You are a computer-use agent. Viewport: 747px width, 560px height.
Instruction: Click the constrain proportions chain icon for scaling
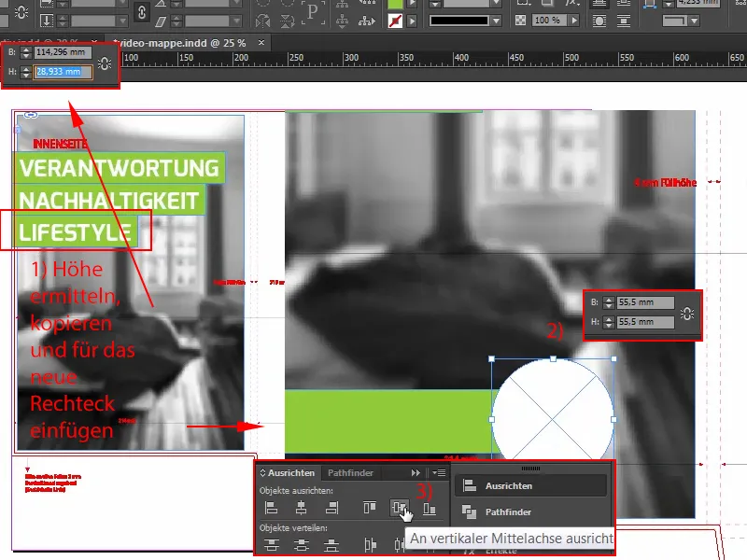click(142, 12)
